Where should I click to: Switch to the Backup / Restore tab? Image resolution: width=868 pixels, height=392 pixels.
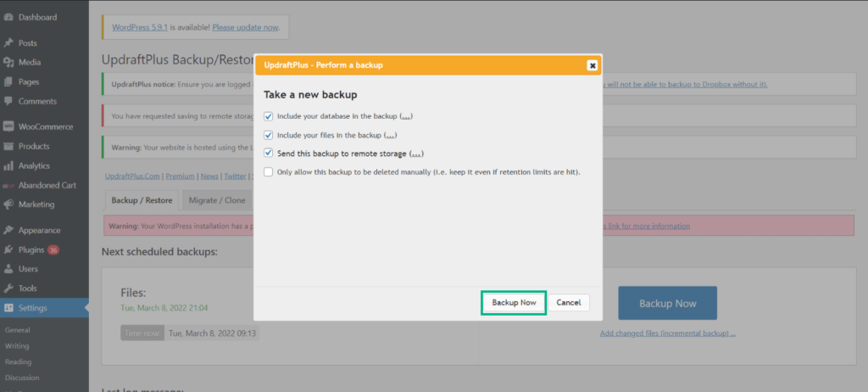[142, 200]
